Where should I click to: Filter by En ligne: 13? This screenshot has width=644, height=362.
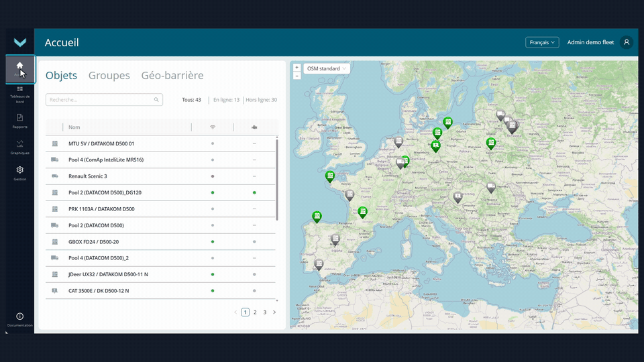tap(226, 100)
